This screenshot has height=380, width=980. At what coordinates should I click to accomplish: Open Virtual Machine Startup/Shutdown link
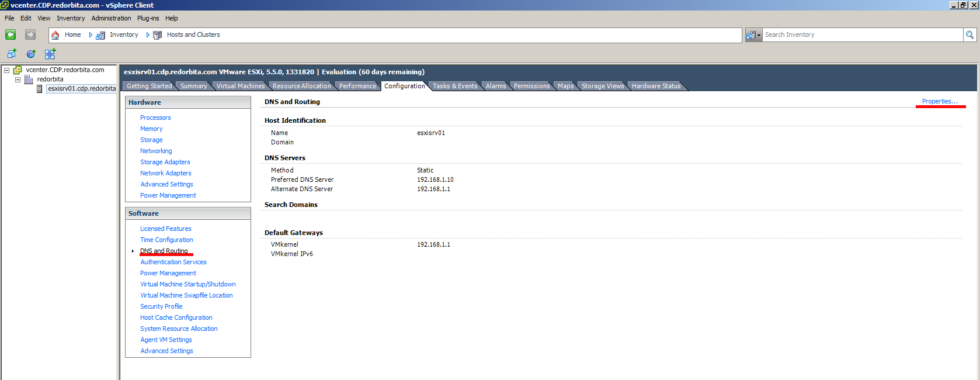tap(188, 284)
